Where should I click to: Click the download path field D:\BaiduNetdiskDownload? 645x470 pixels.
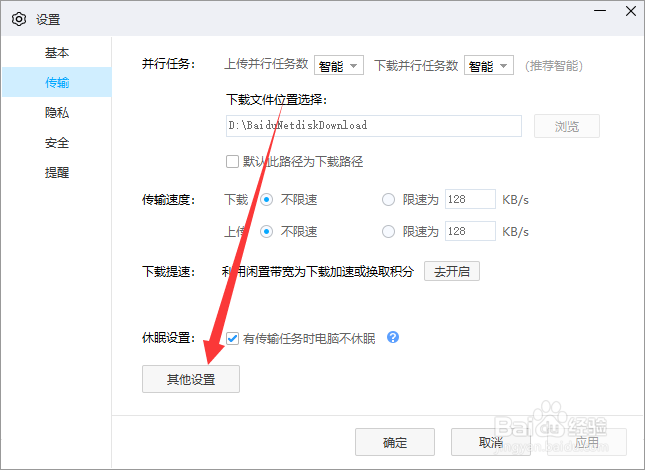pyautogui.click(x=374, y=126)
